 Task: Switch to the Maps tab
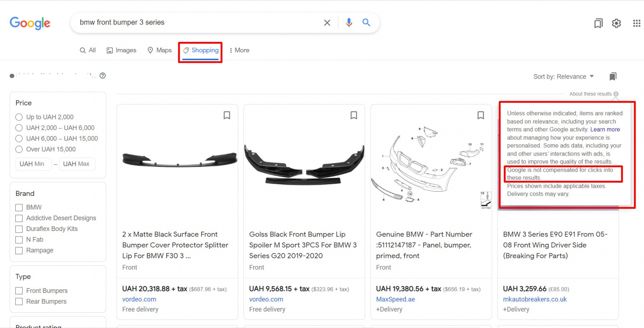pos(160,50)
